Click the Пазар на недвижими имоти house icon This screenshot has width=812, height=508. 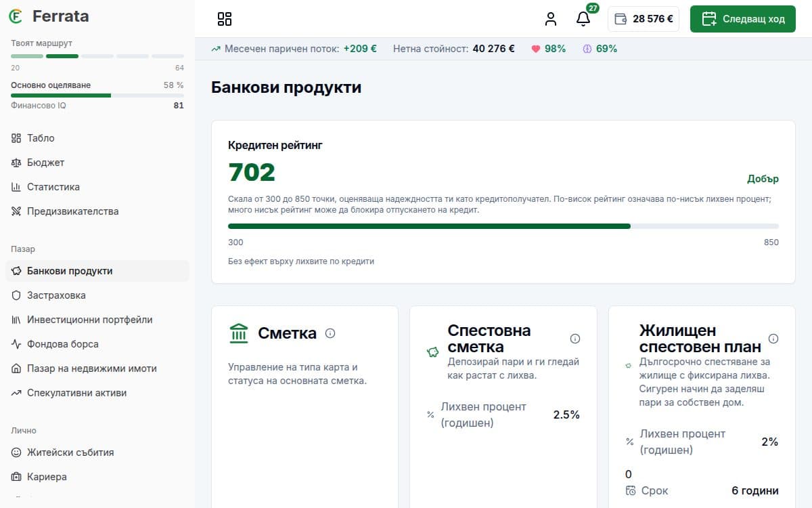[x=16, y=368]
